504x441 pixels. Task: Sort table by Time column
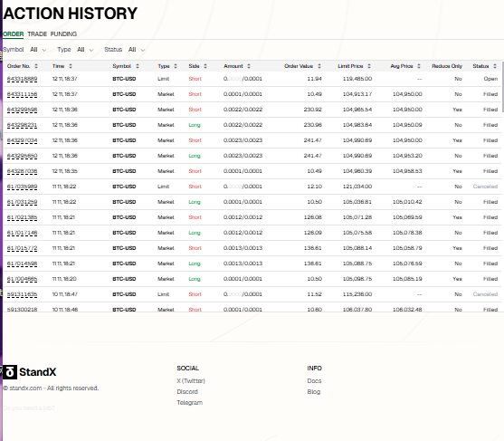pyautogui.click(x=71, y=66)
